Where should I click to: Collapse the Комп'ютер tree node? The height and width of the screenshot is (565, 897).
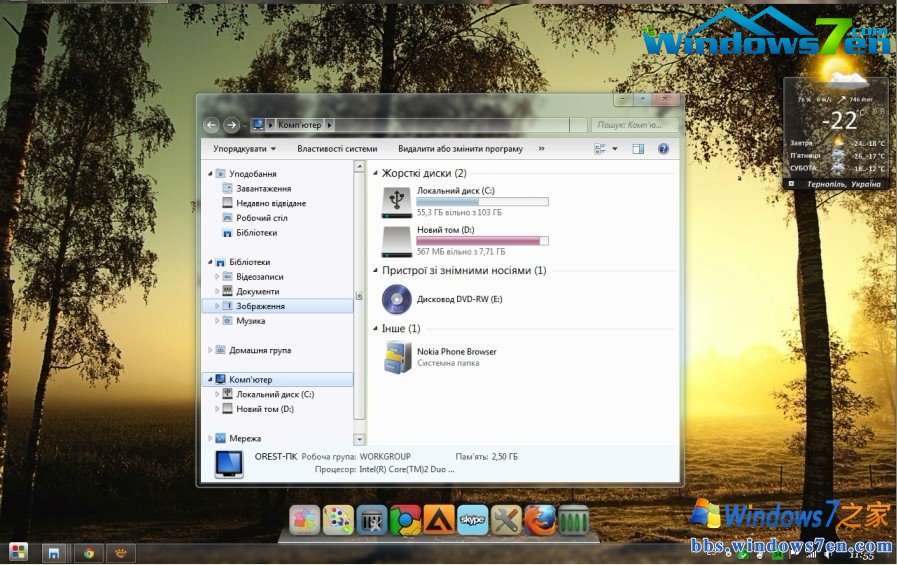click(209, 380)
